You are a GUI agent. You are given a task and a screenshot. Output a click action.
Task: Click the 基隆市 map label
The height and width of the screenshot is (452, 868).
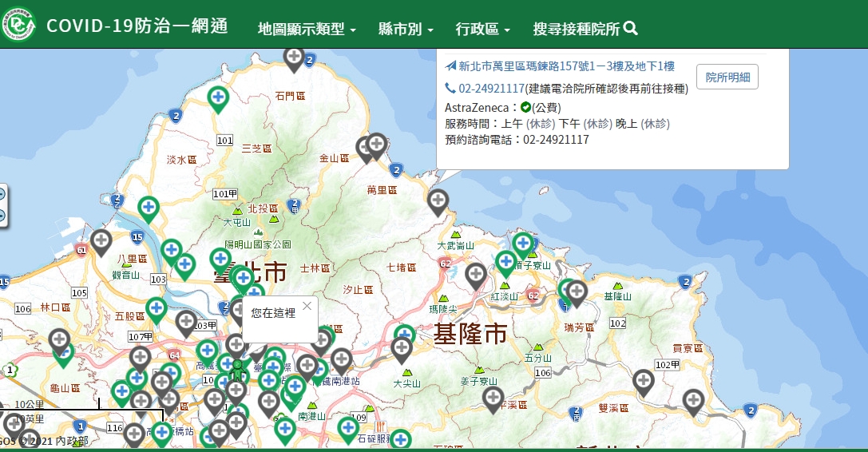coord(470,334)
